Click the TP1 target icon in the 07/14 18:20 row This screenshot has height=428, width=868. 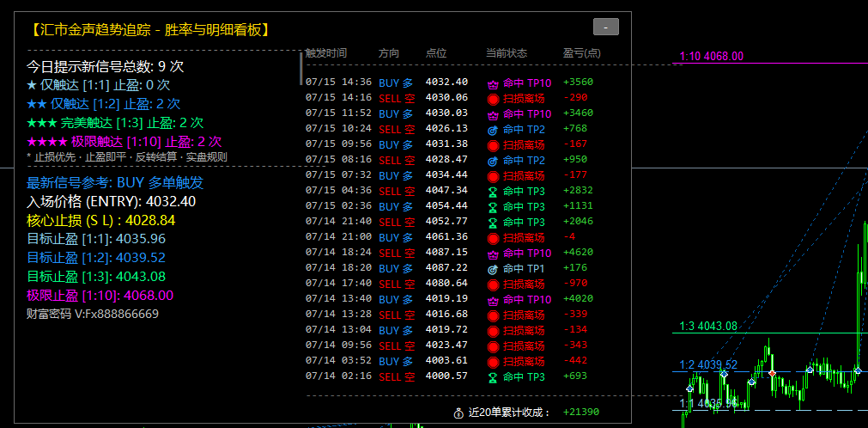pyautogui.click(x=493, y=270)
